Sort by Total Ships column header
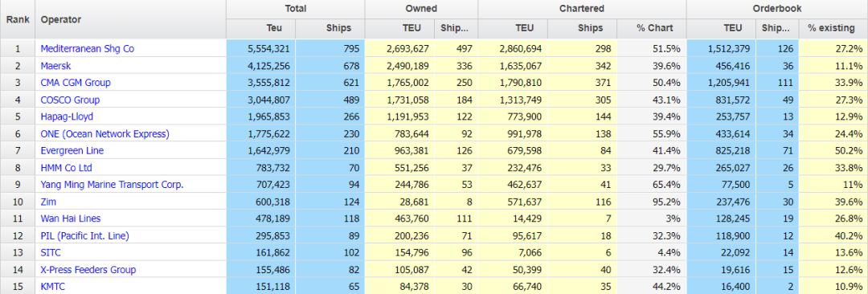Viewport: 868px width, 294px height. (x=330, y=29)
